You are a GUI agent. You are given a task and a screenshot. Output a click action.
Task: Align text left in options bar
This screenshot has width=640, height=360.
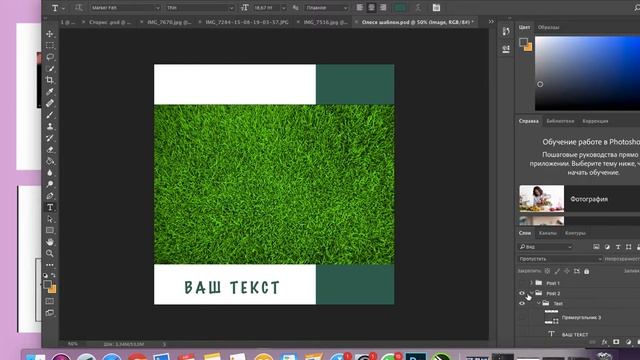point(360,7)
